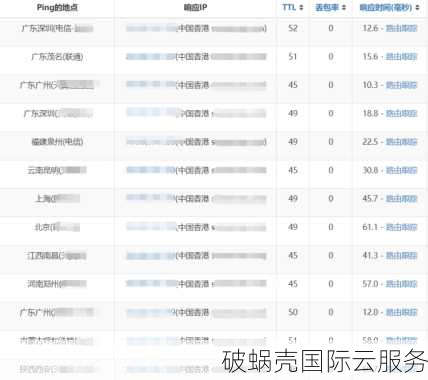Image resolution: width=428 pixels, height=380 pixels.
Task: Select the 上海 location cell
Action: click(57, 199)
